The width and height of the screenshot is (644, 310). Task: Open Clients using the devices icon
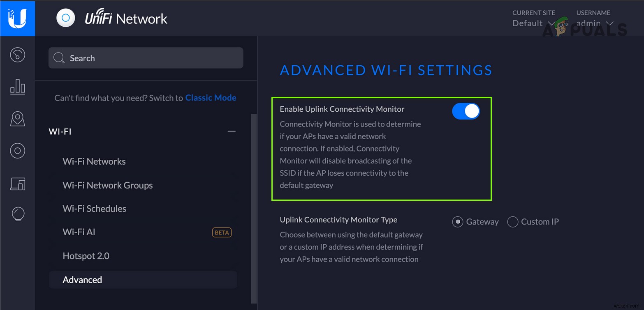(x=18, y=184)
